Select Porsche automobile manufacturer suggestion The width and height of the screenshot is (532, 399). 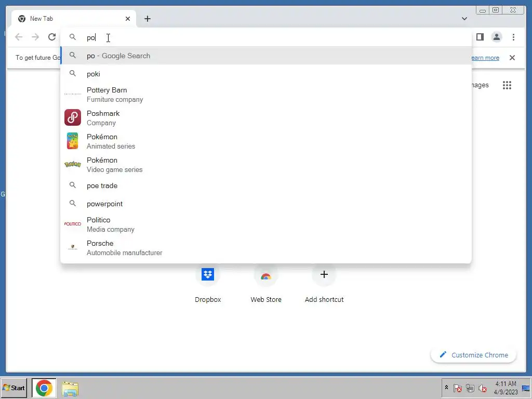click(266, 248)
